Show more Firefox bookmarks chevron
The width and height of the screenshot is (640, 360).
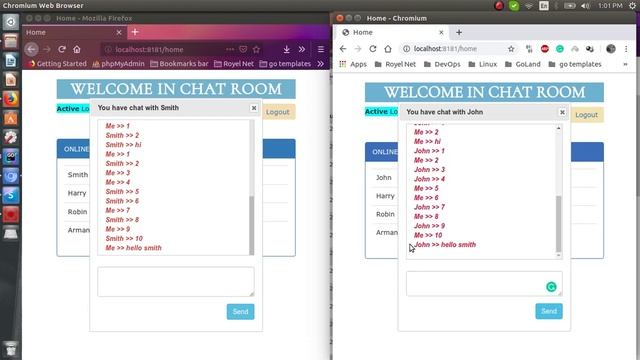[321, 64]
